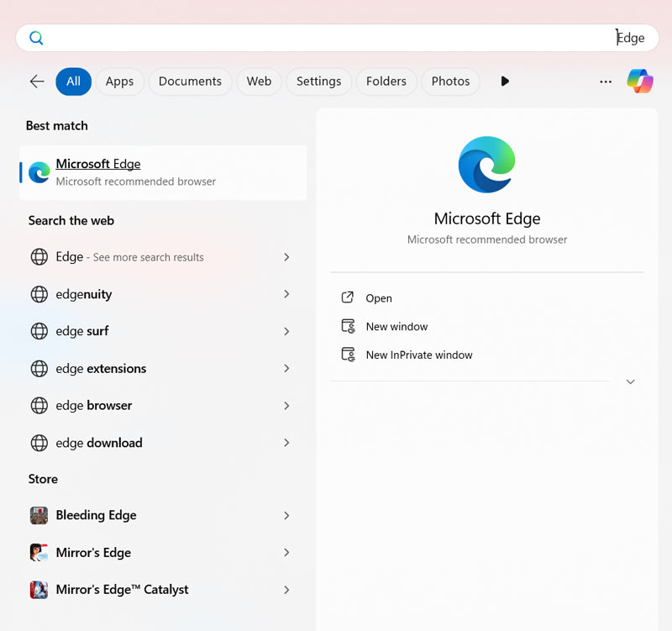Switch to the Photos filter
The height and width of the screenshot is (631, 672).
450,81
